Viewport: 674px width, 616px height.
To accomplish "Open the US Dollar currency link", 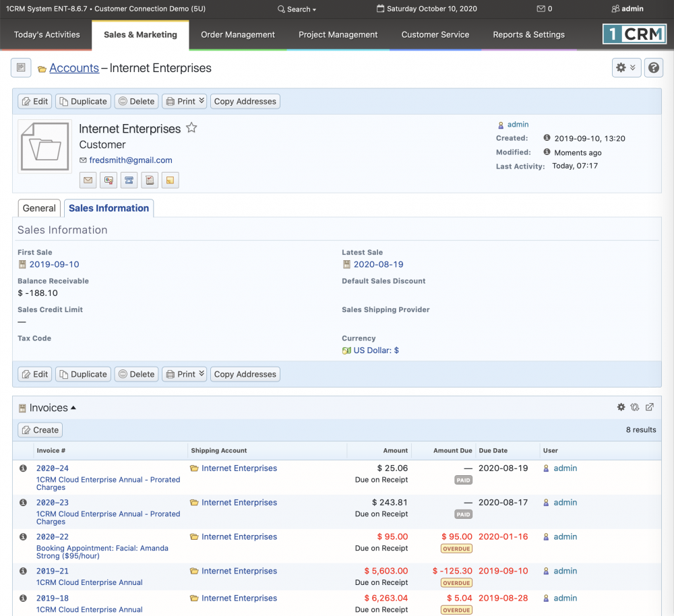I will 377,350.
